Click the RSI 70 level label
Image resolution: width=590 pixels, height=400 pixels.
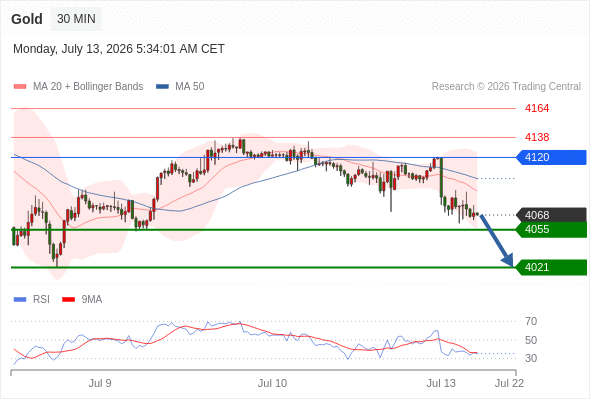click(x=531, y=321)
